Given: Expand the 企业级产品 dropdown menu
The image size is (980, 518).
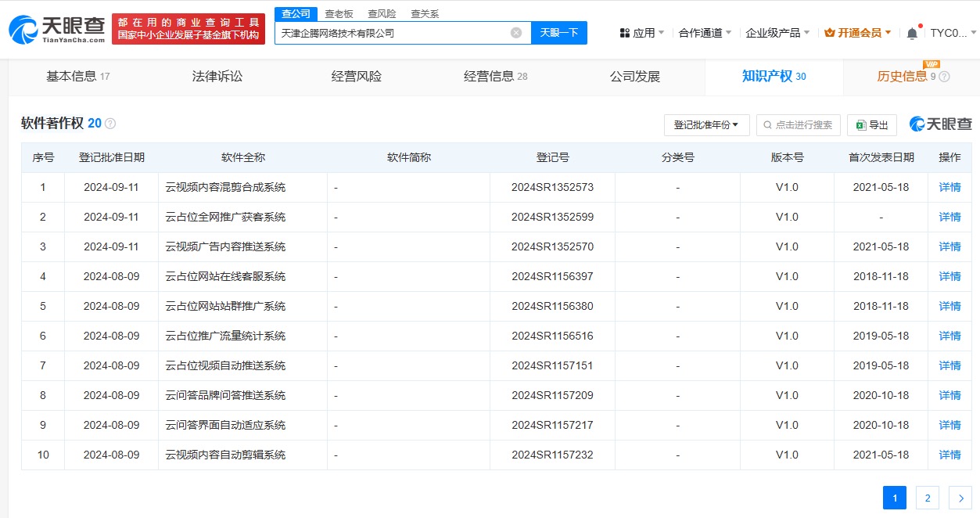Looking at the screenshot, I should [777, 33].
